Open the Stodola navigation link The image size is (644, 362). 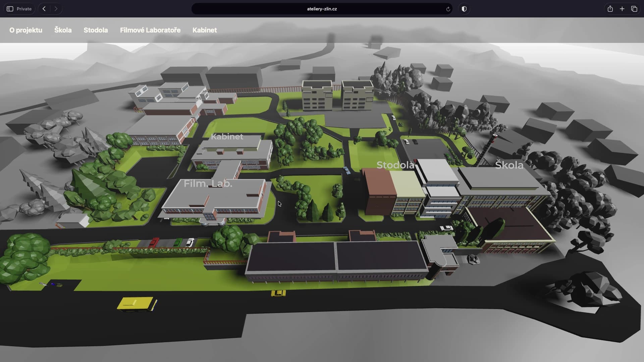click(x=96, y=30)
